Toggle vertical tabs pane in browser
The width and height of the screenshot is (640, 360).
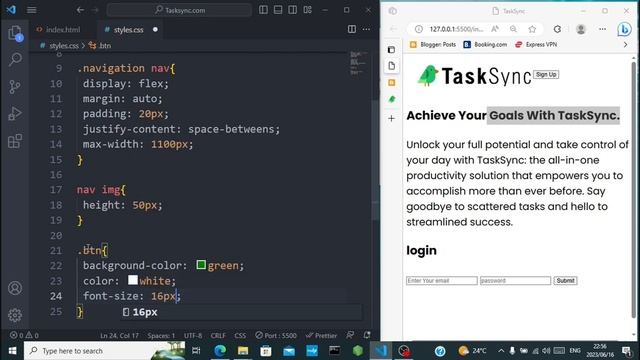pos(391,50)
